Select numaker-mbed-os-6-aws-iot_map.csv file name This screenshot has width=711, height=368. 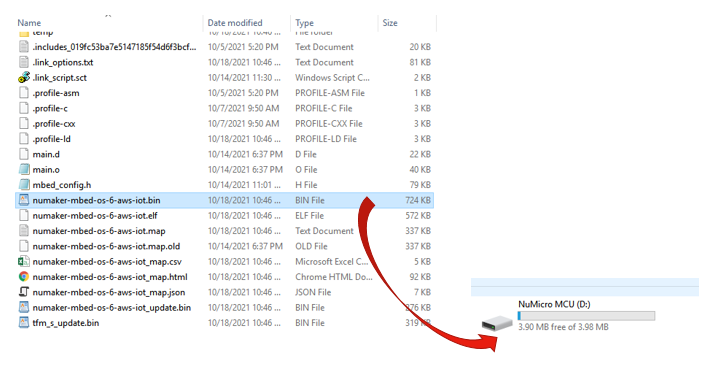[x=107, y=261]
